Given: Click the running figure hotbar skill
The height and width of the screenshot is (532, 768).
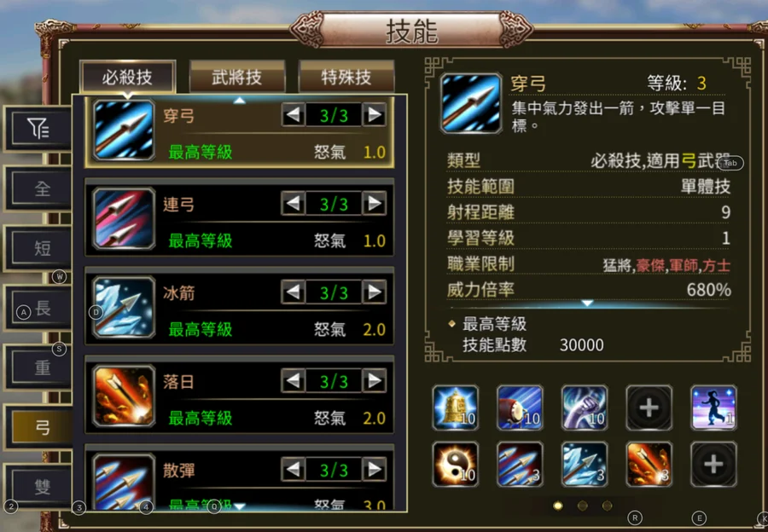Looking at the screenshot, I should click(x=713, y=408).
